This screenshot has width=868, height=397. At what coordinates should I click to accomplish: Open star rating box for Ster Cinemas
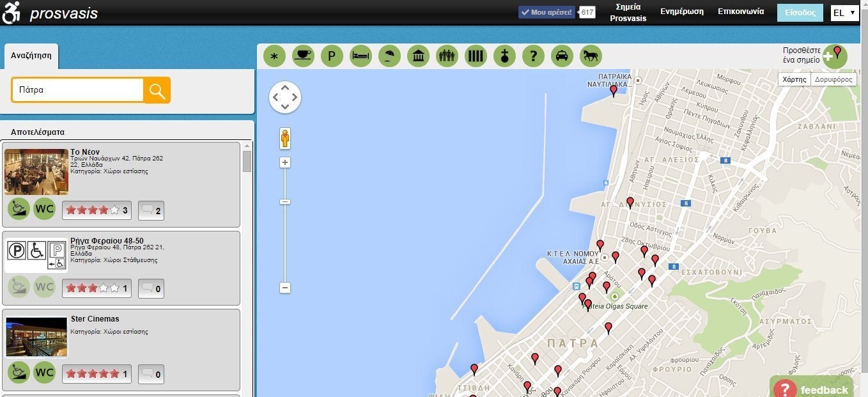coord(97,374)
